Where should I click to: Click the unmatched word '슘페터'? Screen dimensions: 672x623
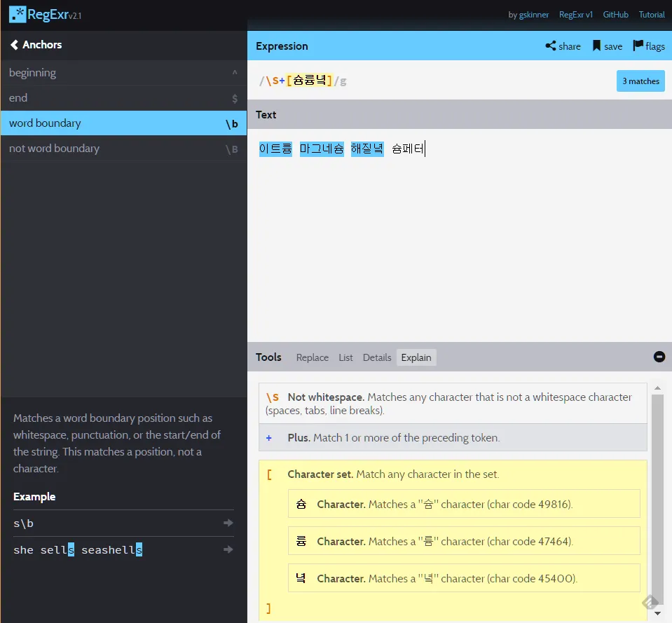tap(408, 149)
